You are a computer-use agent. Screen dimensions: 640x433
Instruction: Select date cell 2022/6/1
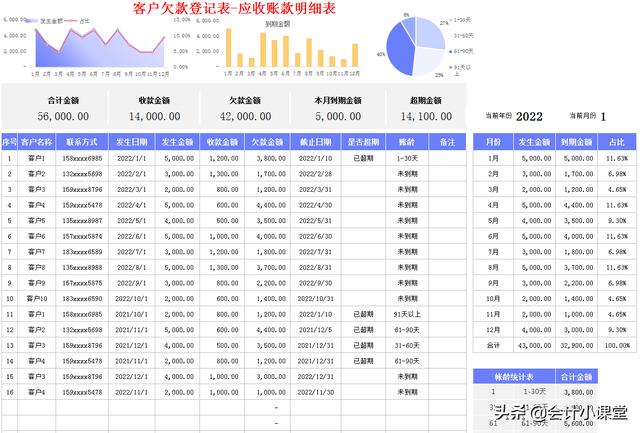pyautogui.click(x=132, y=236)
